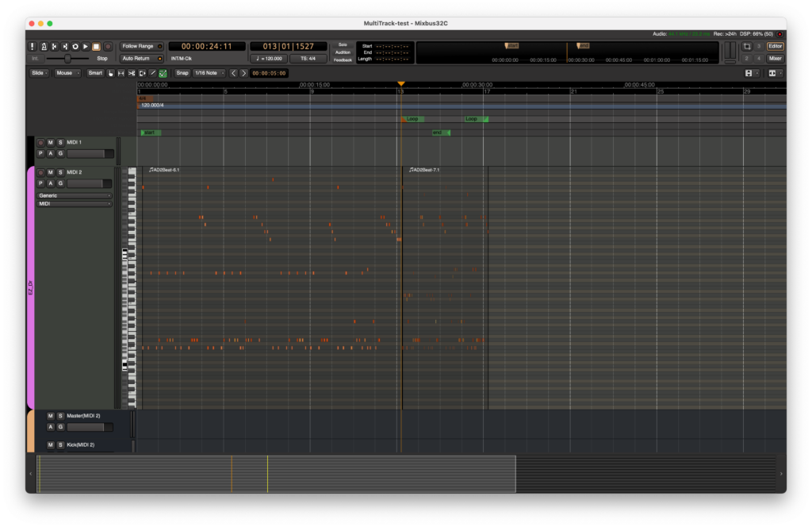The height and width of the screenshot is (527, 812).
Task: Open the 1/16 Note snap dropdown
Action: tap(211, 73)
